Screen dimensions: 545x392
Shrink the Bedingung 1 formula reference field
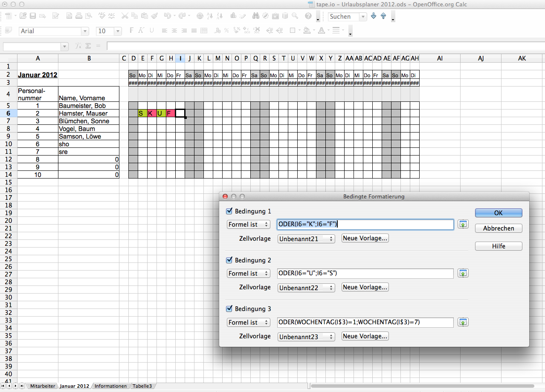(x=463, y=224)
